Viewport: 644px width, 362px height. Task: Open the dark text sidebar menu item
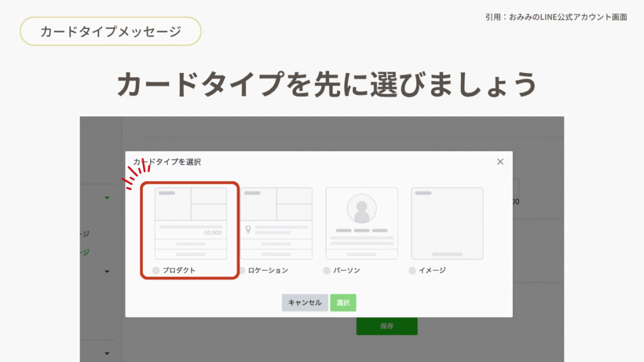coord(85,234)
